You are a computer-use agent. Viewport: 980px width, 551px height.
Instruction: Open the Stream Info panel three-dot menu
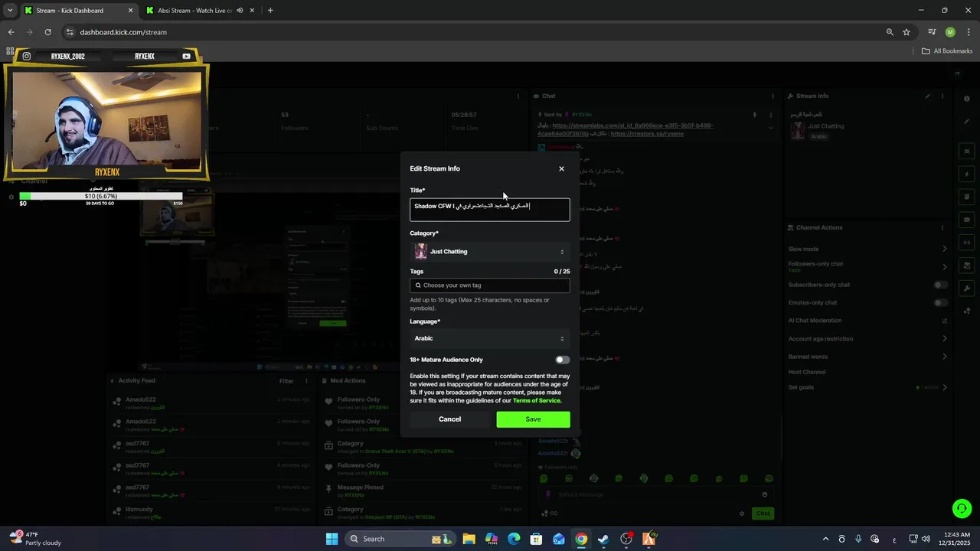(x=942, y=96)
